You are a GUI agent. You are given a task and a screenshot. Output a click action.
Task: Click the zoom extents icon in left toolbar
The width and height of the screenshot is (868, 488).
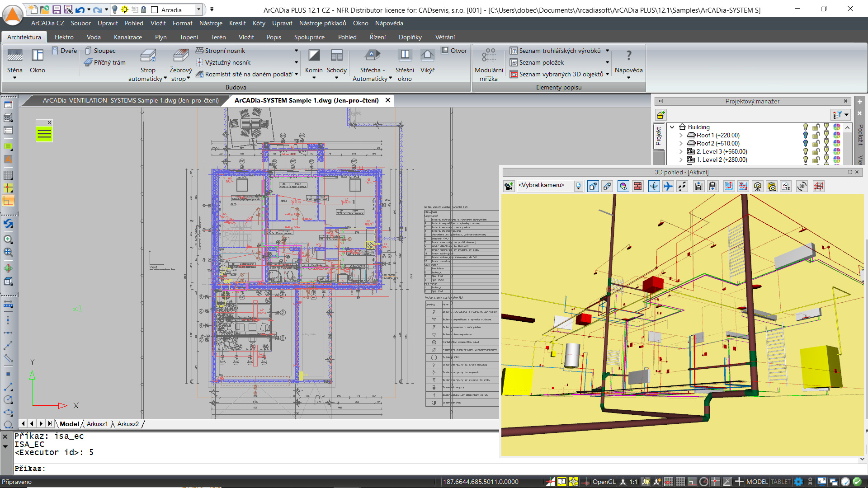point(8,252)
